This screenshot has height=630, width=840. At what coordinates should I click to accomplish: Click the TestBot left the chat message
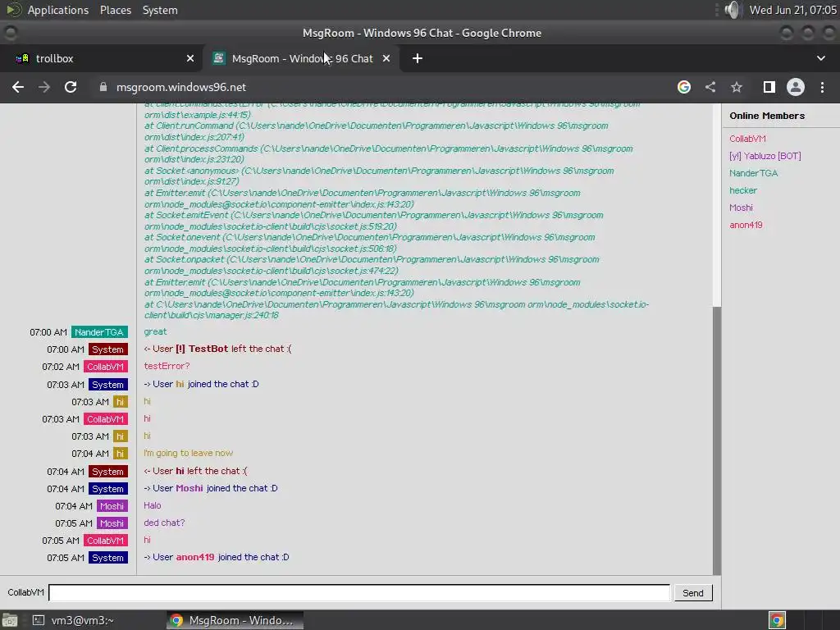pos(217,349)
